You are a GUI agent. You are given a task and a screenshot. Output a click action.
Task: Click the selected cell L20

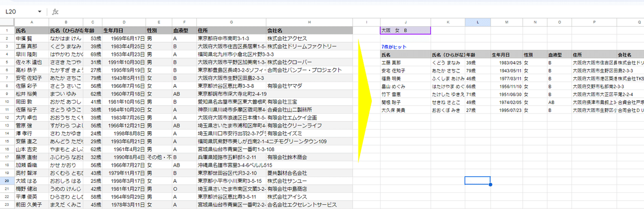click(477, 181)
